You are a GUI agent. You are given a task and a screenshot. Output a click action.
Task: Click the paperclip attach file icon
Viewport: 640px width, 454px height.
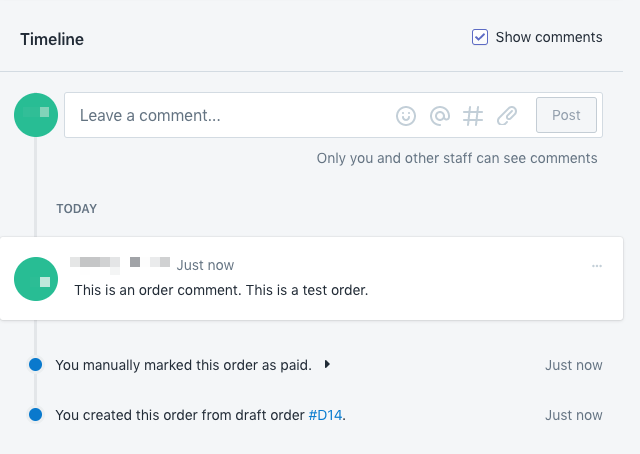click(507, 116)
